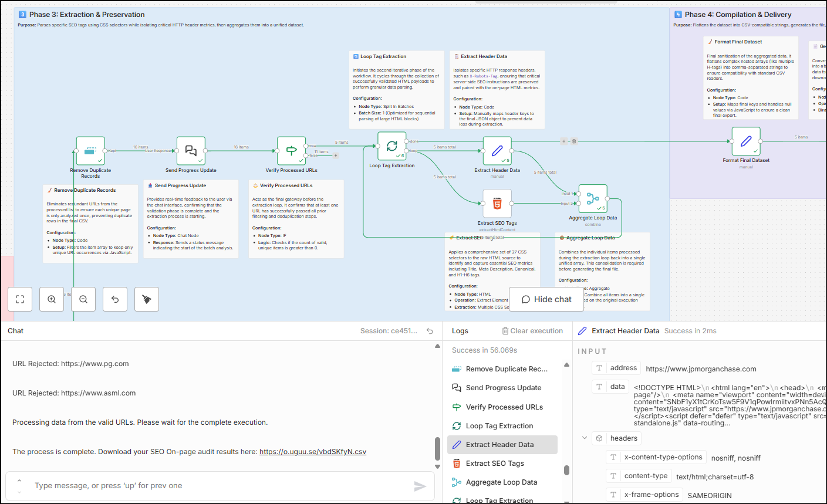Open the Send Progress Update log entry
Screen dimensions: 827x504
(502, 388)
